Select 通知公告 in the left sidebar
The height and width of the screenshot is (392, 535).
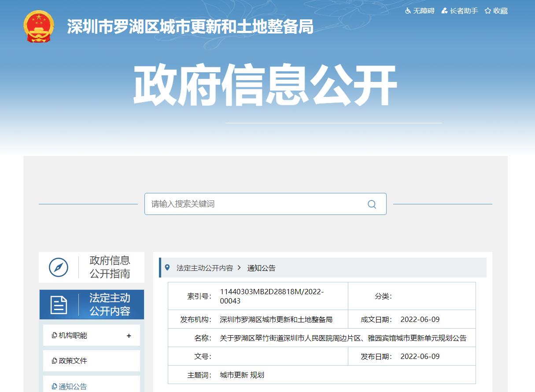point(73,386)
